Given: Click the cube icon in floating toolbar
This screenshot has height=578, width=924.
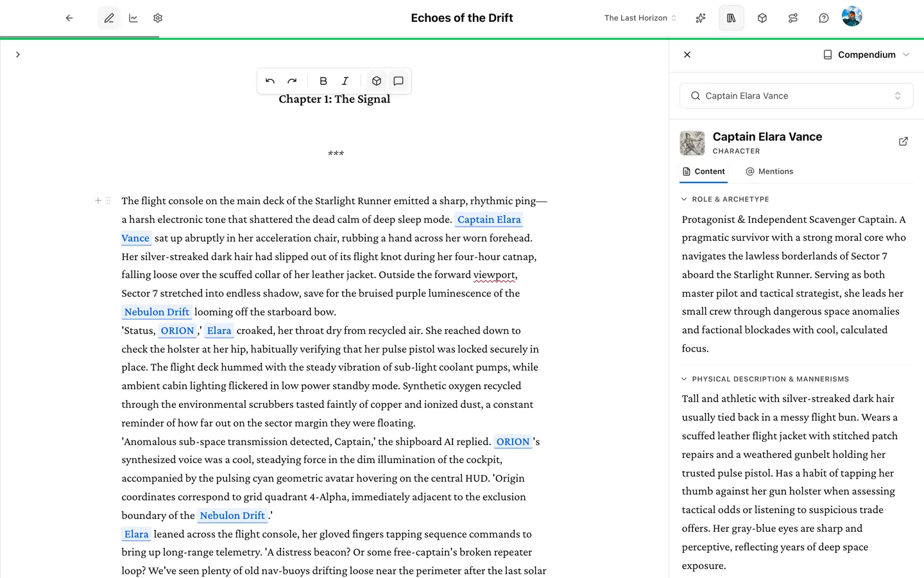Looking at the screenshot, I should point(377,81).
